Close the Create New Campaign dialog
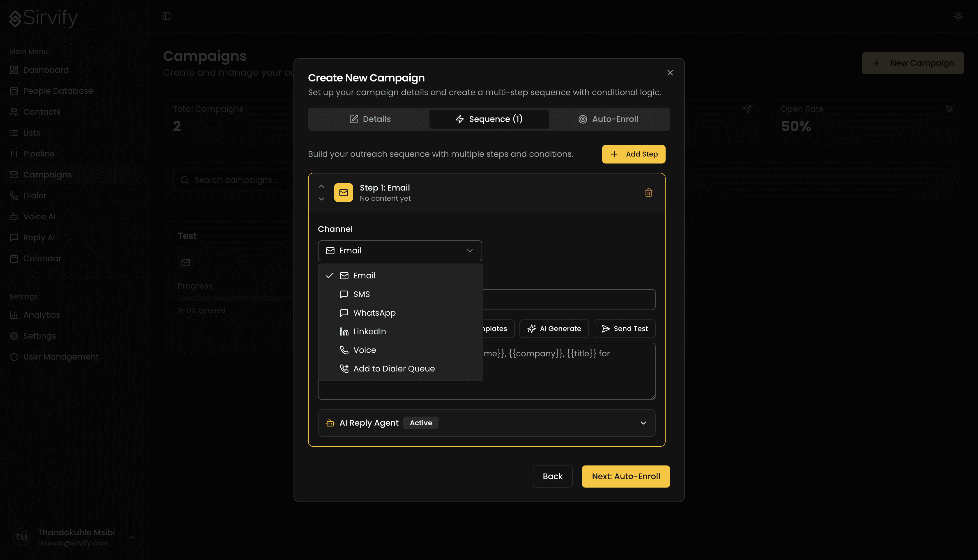 tap(670, 73)
